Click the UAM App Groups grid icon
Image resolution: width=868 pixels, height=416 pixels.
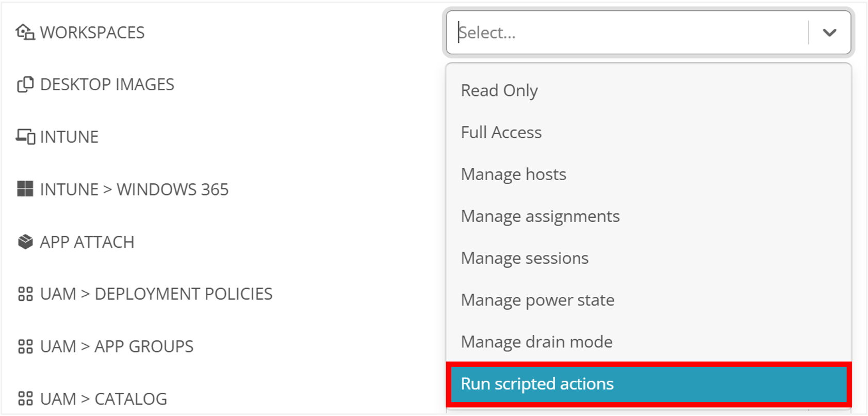[25, 346]
